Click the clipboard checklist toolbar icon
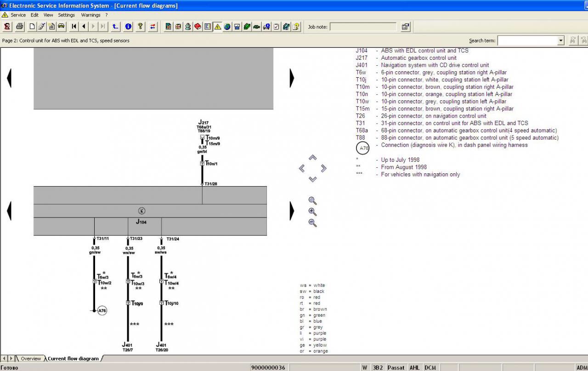 (276, 27)
